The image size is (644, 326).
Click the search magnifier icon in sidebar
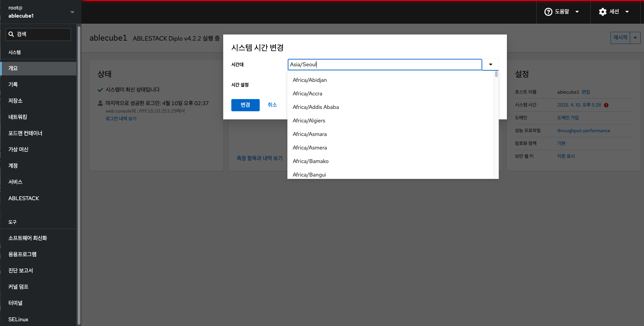(x=11, y=34)
